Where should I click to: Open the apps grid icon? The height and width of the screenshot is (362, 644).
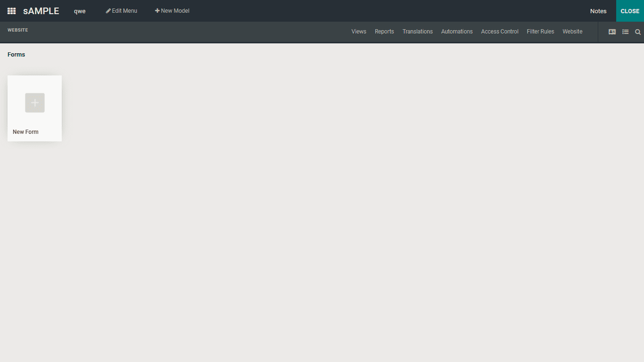click(x=11, y=10)
